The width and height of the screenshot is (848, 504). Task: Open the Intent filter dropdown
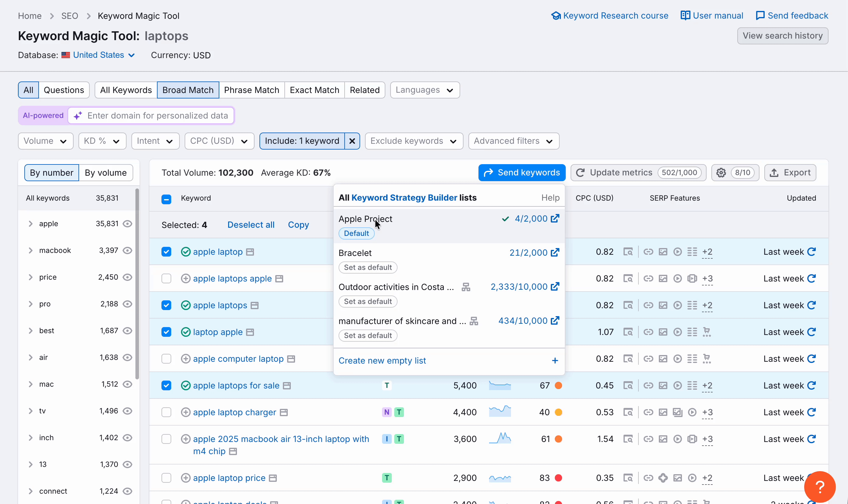point(155,141)
